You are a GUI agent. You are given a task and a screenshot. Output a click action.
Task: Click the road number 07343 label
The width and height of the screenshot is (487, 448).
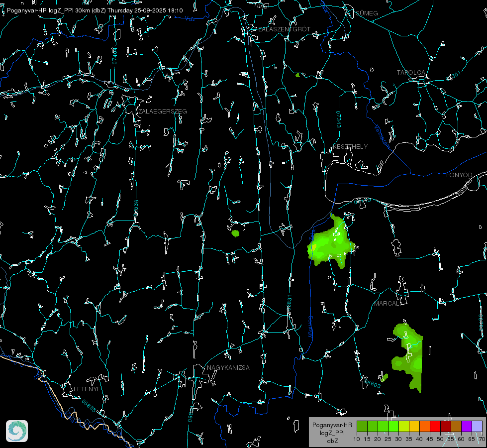338,119
